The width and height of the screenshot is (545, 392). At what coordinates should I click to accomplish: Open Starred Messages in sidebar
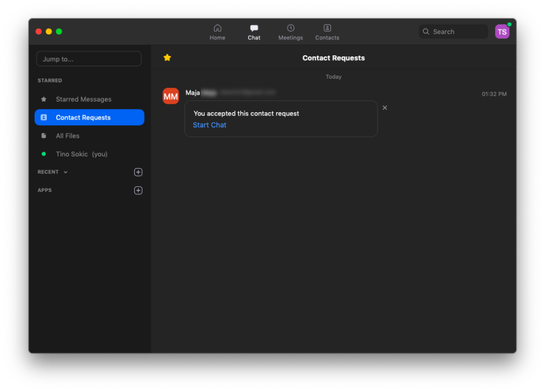(x=84, y=99)
